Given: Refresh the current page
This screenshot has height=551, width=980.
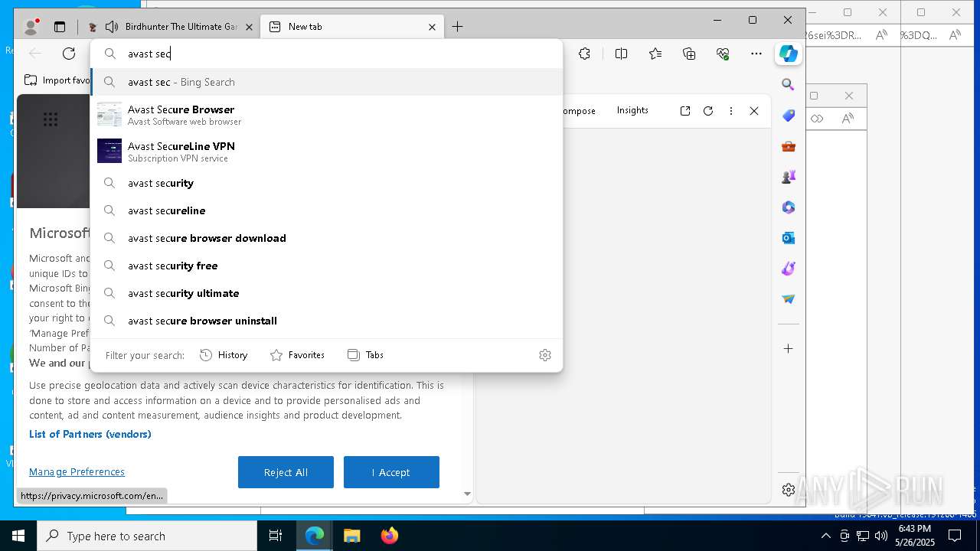Looking at the screenshot, I should click(69, 54).
